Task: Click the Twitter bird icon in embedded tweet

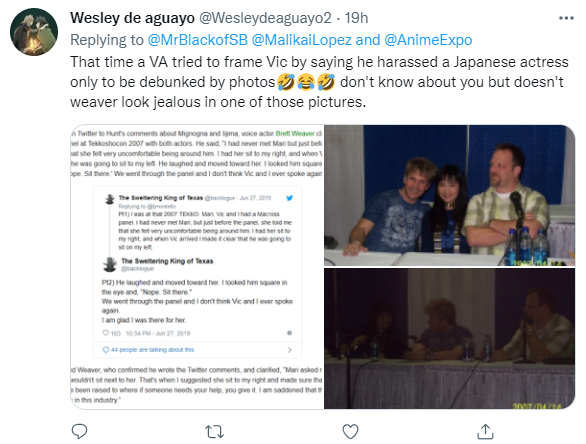Action: [x=289, y=198]
